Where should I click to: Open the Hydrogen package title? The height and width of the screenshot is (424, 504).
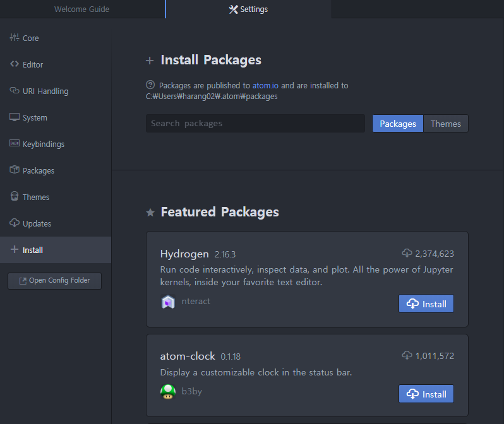(184, 254)
